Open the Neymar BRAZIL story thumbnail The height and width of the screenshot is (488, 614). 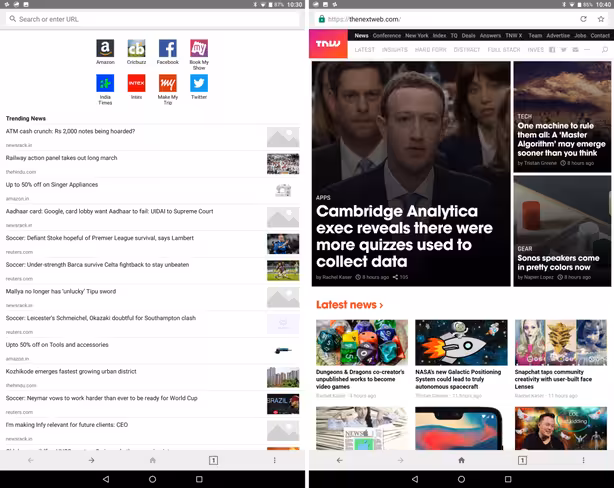tap(283, 404)
